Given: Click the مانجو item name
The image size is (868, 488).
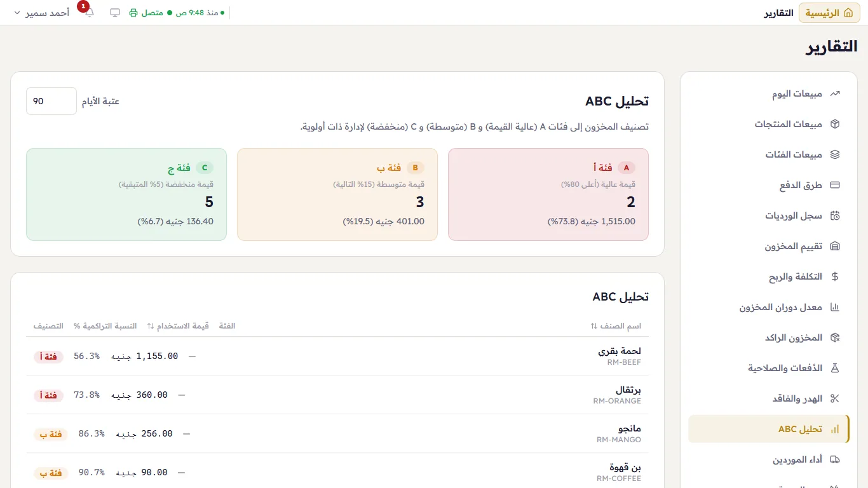Looking at the screenshot, I should (630, 428).
